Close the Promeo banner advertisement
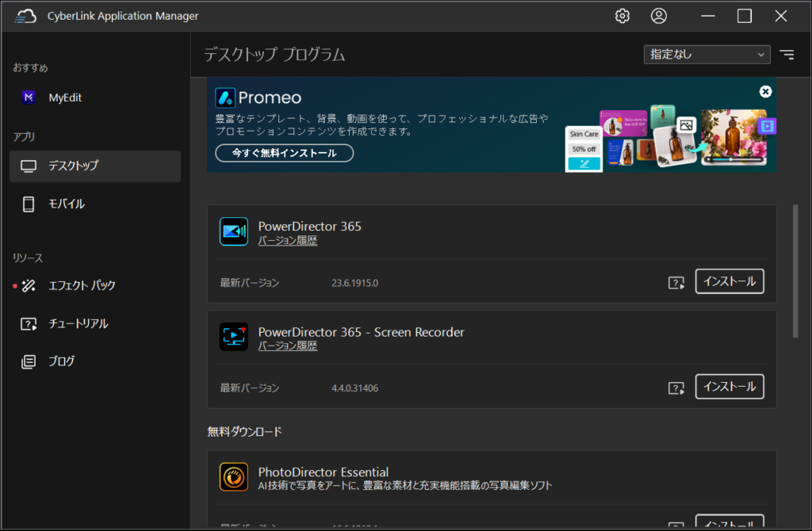The width and height of the screenshot is (812, 531). [x=765, y=91]
